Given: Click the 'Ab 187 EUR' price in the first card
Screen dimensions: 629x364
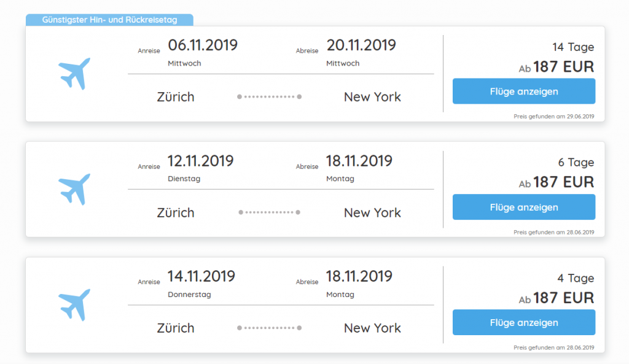Looking at the screenshot, I should tap(557, 67).
